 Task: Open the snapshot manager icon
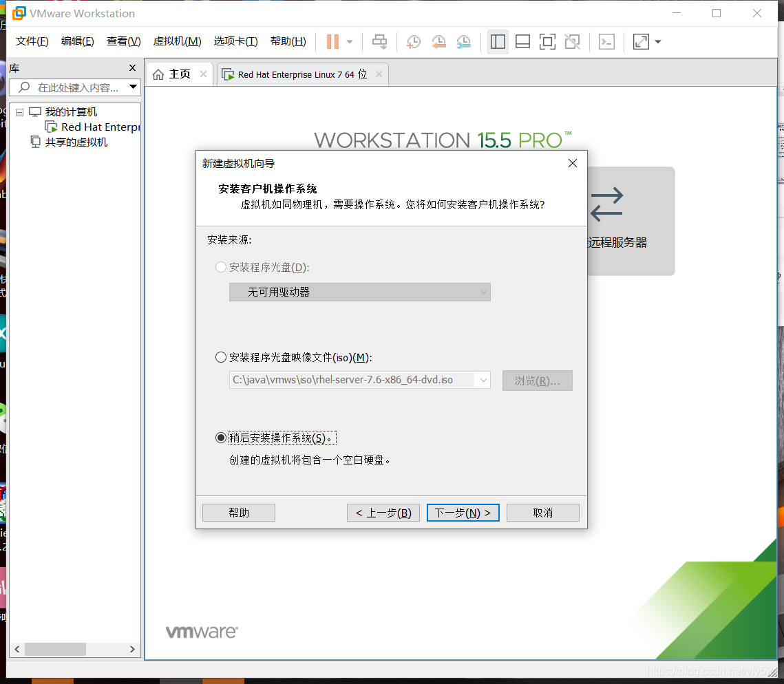[463, 42]
